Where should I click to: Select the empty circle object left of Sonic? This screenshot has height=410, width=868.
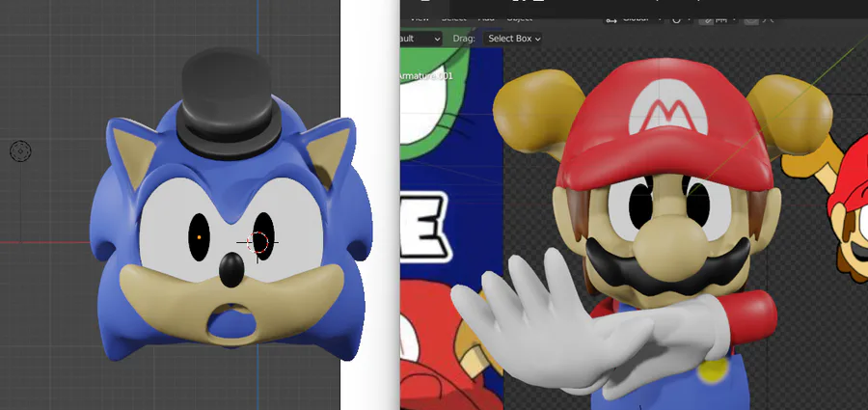pos(20,150)
